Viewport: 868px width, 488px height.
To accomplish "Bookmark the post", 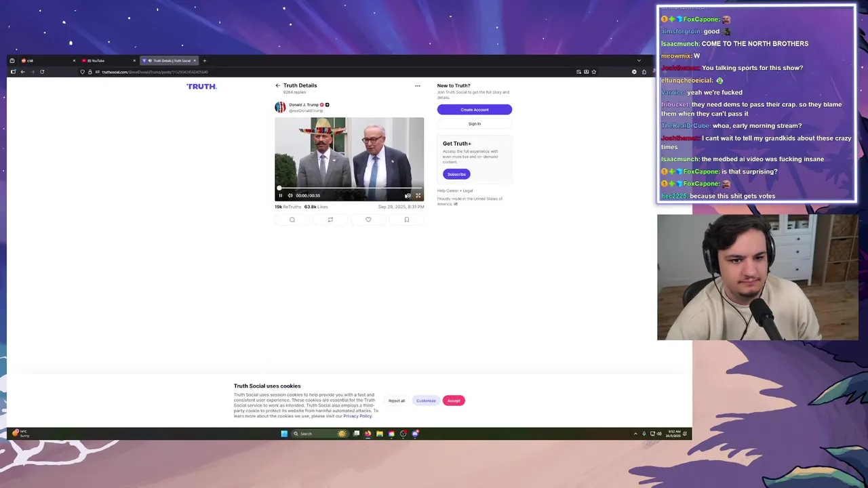I will (x=407, y=220).
